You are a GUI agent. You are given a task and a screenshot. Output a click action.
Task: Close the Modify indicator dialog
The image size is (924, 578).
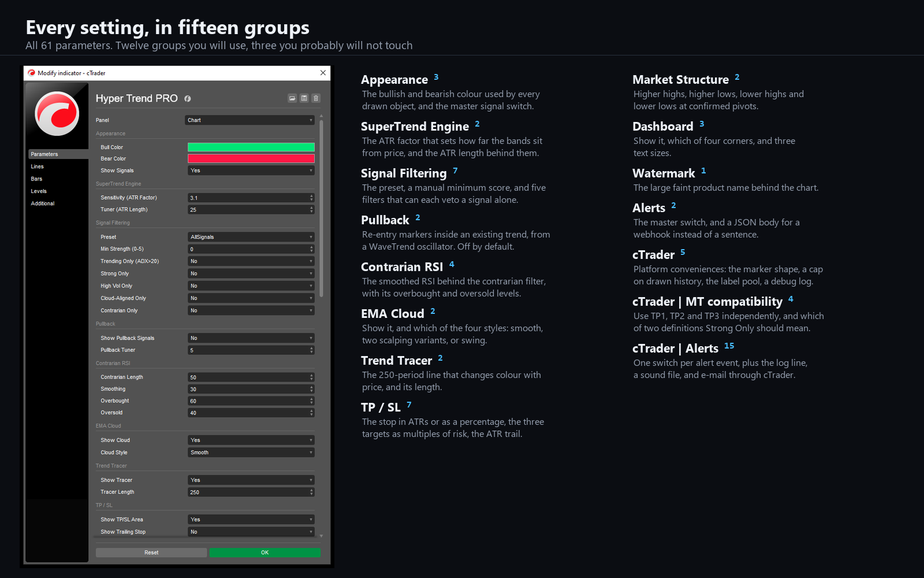323,73
